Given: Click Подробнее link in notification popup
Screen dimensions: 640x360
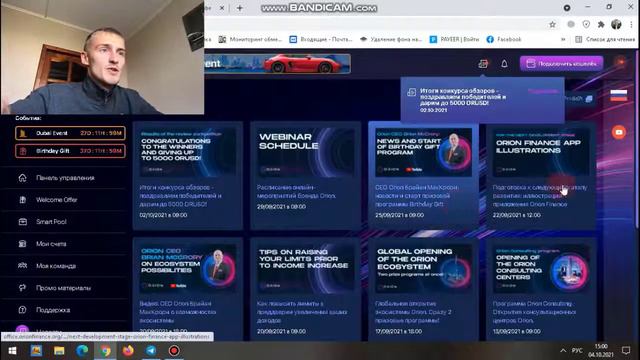Looking at the screenshot, I should click(542, 91).
